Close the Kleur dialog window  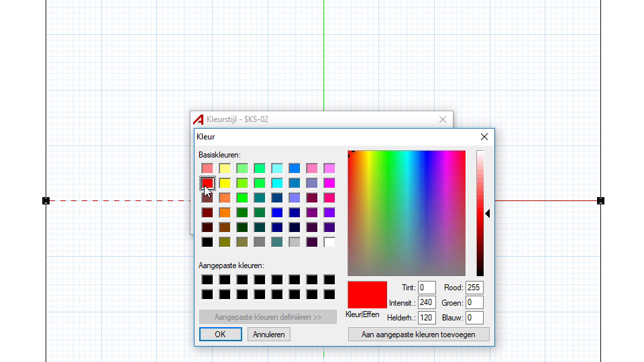click(484, 137)
